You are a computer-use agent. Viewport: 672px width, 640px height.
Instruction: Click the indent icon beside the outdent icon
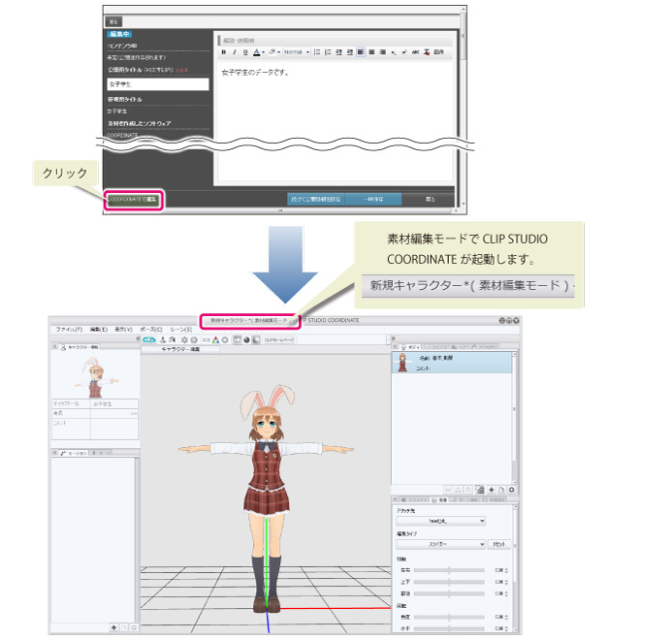pyautogui.click(x=350, y=52)
